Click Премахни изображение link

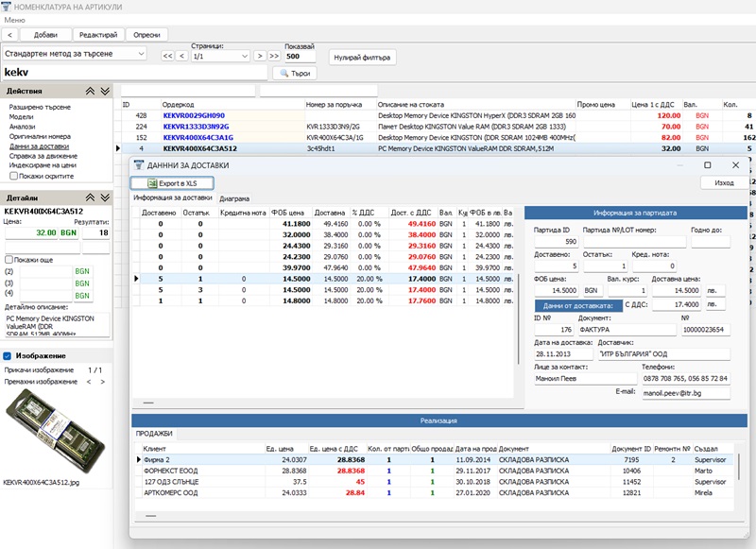click(x=41, y=382)
